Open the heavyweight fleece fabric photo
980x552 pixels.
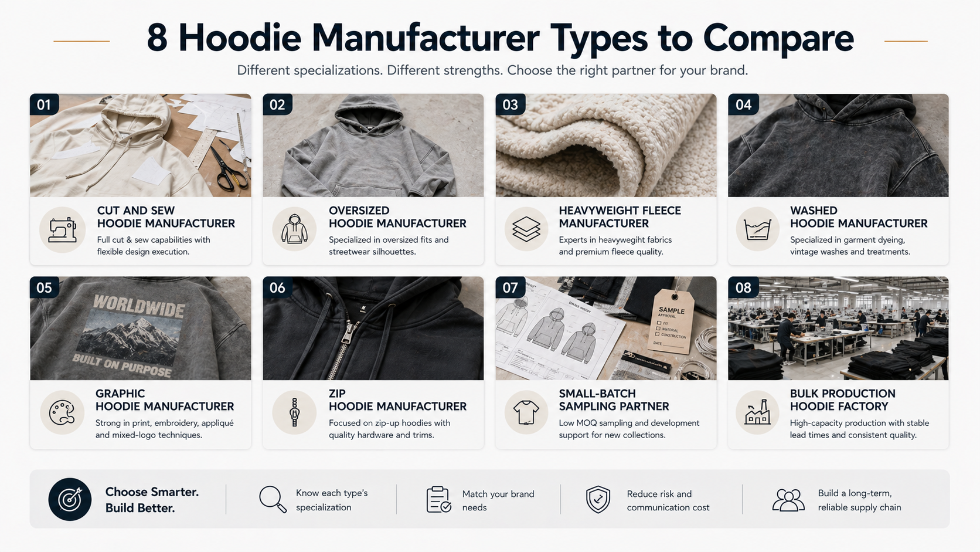click(x=606, y=145)
